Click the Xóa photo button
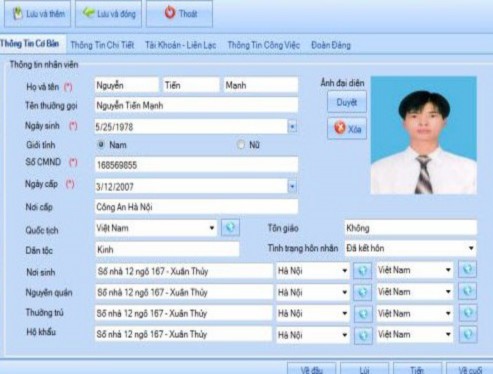 347,128
